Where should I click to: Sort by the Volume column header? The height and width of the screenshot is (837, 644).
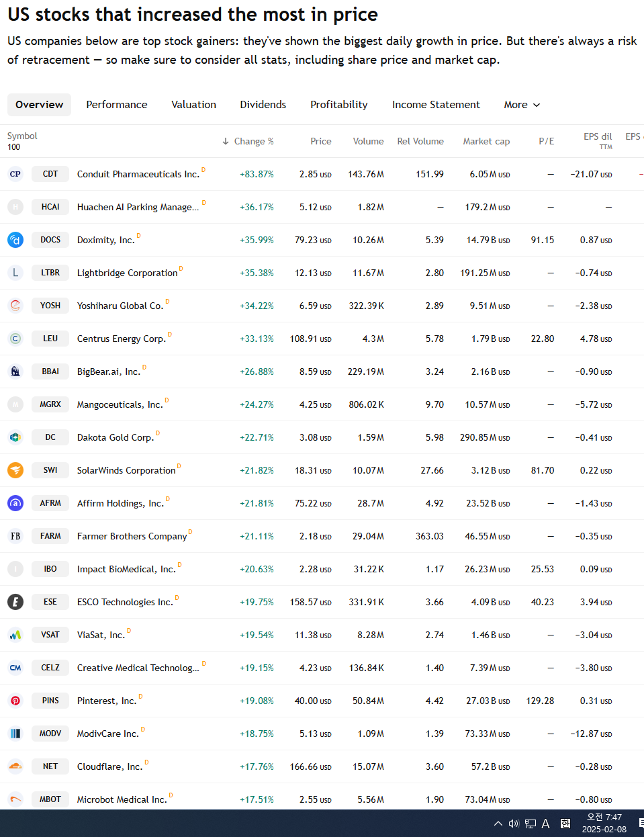(369, 141)
